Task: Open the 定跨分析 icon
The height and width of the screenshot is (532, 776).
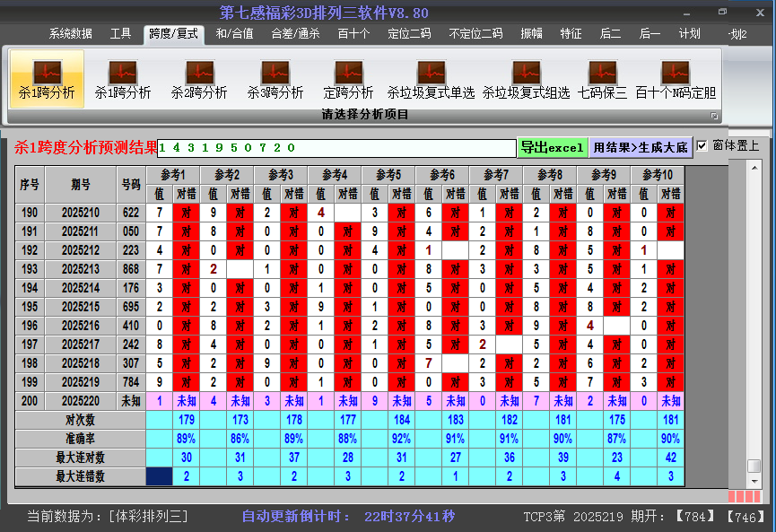Action: pos(348,79)
